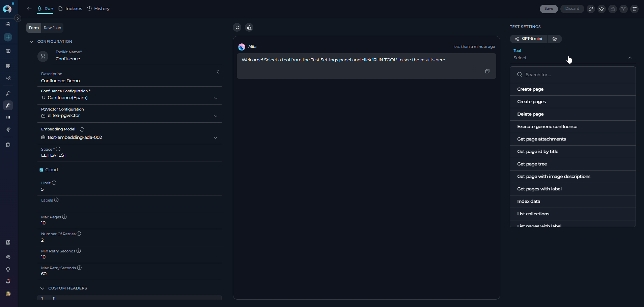Viewport: 644px width, 307px height.
Task: Collapse the CONFIGURATION section
Action: tap(31, 42)
